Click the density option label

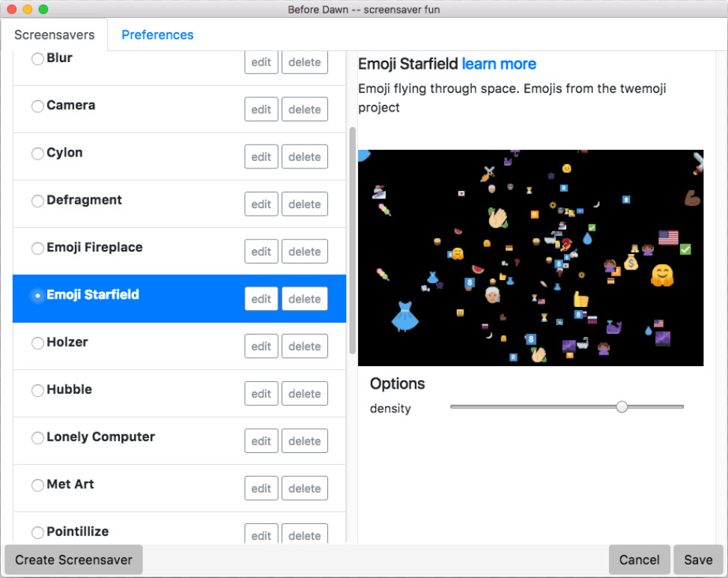390,409
